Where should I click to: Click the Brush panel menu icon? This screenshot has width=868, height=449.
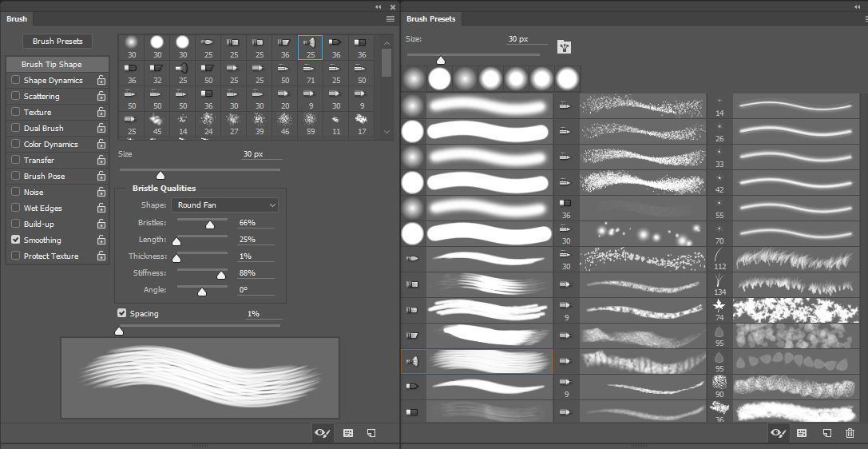click(x=390, y=18)
